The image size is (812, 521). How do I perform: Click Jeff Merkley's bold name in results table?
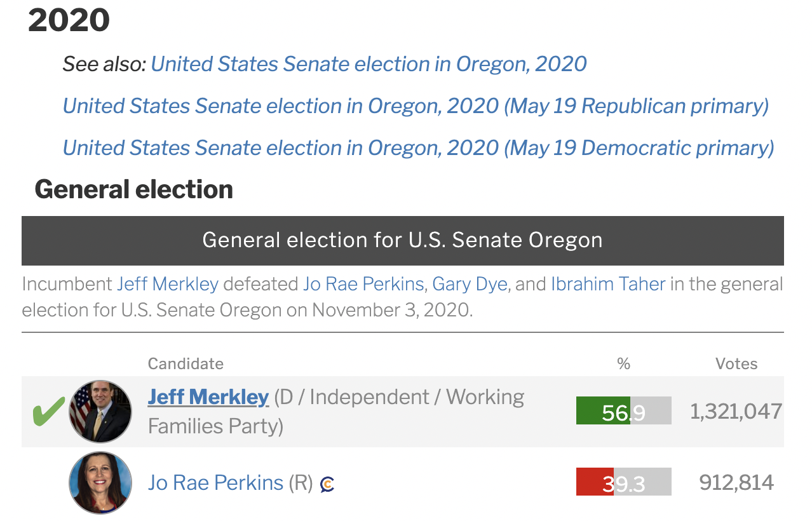208,397
